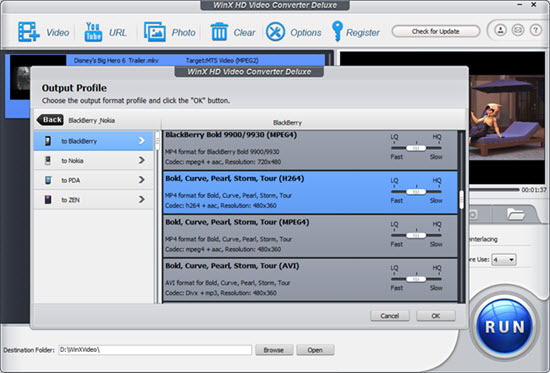
Task: Adjust quality slider for AVI profile
Action: 416,279
